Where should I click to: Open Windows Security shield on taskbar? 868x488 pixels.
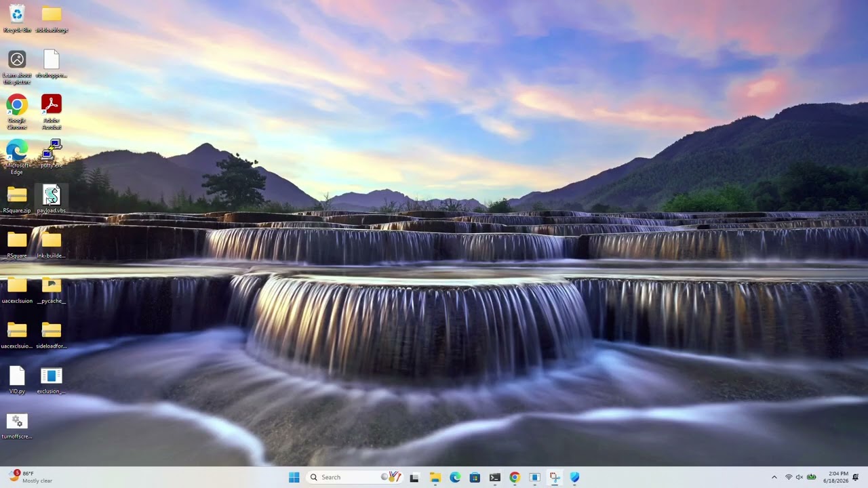575,477
